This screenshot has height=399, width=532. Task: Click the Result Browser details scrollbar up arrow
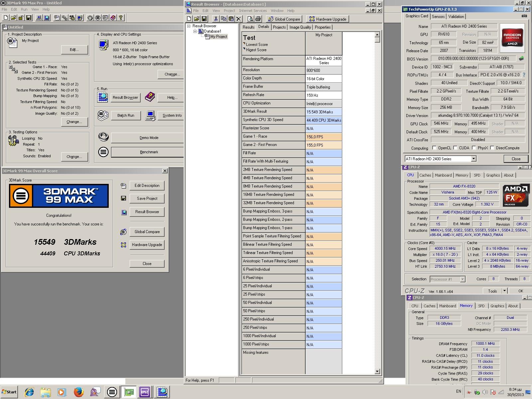377,35
